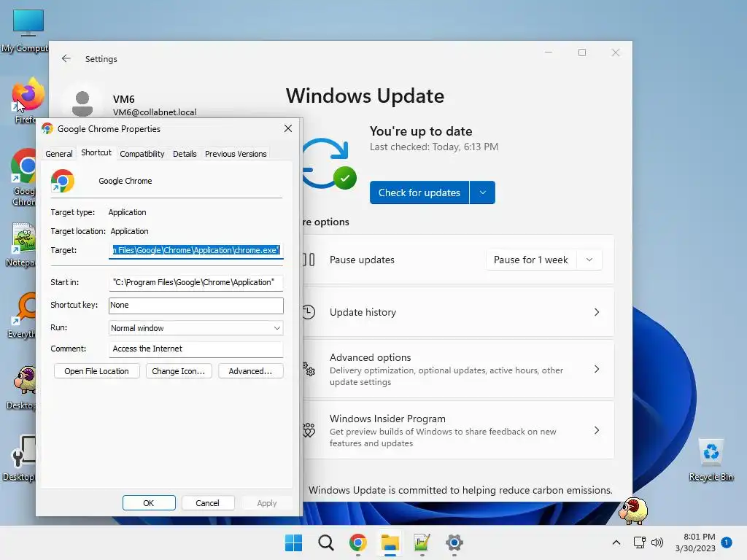Screen dimensions: 747x560
Task: Open taskbar Search
Action: pos(326,542)
